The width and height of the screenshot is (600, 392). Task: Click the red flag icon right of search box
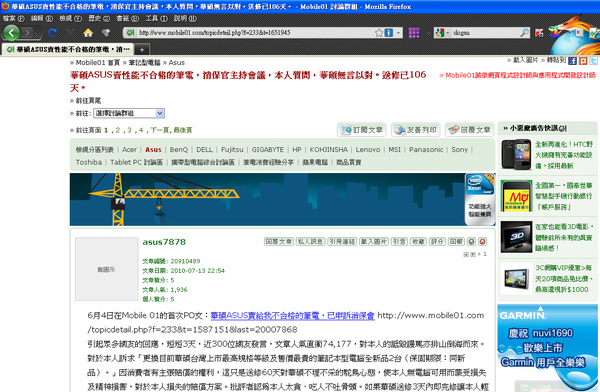tap(539, 33)
